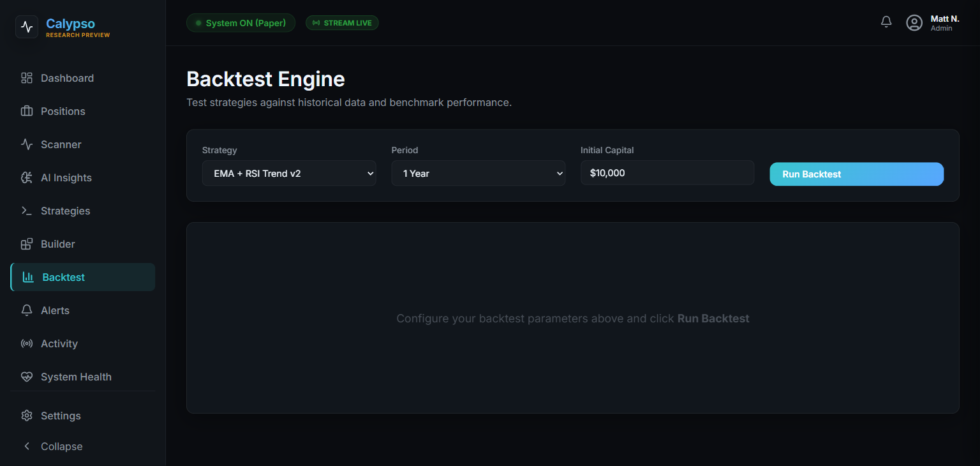Click the Builder blocks icon

click(26, 244)
